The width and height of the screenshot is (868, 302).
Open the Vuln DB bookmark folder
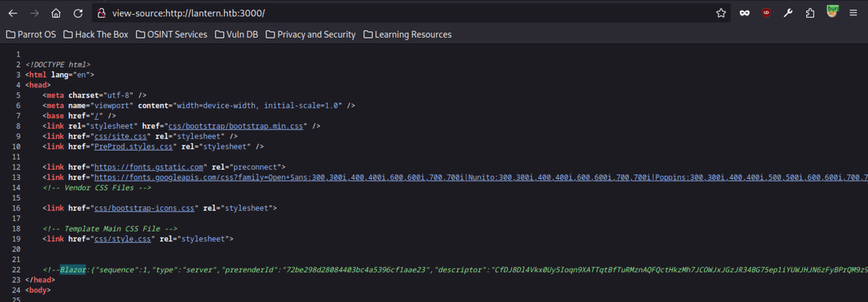(x=236, y=35)
